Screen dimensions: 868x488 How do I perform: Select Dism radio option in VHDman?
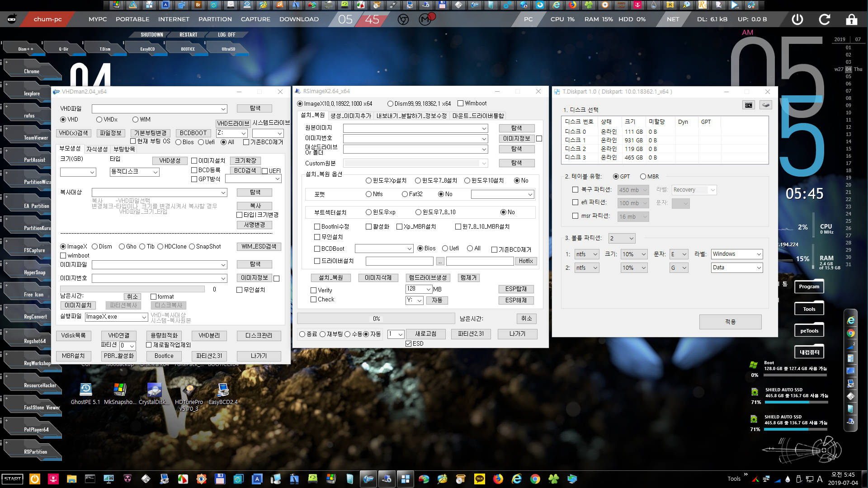102,247
